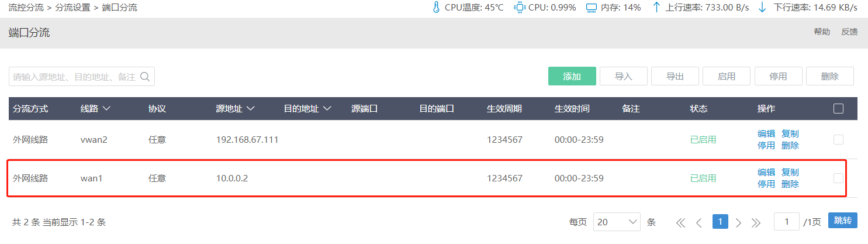Click 编辑 link for wan1 row
The height and width of the screenshot is (244, 868).
(x=766, y=172)
